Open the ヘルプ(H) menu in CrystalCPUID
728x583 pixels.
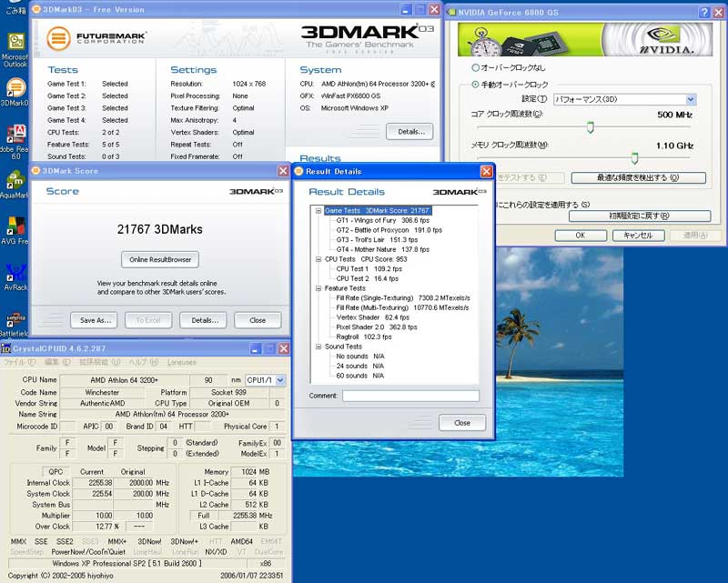144,362
